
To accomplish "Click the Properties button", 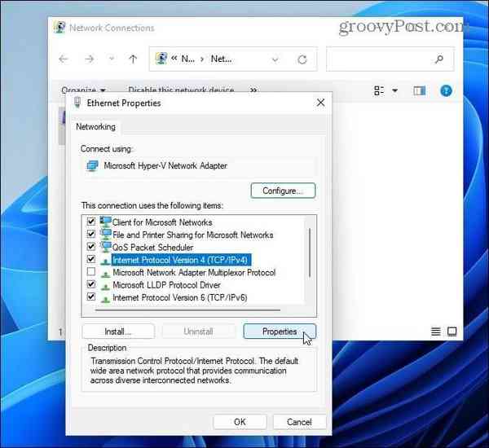I will coord(280,332).
